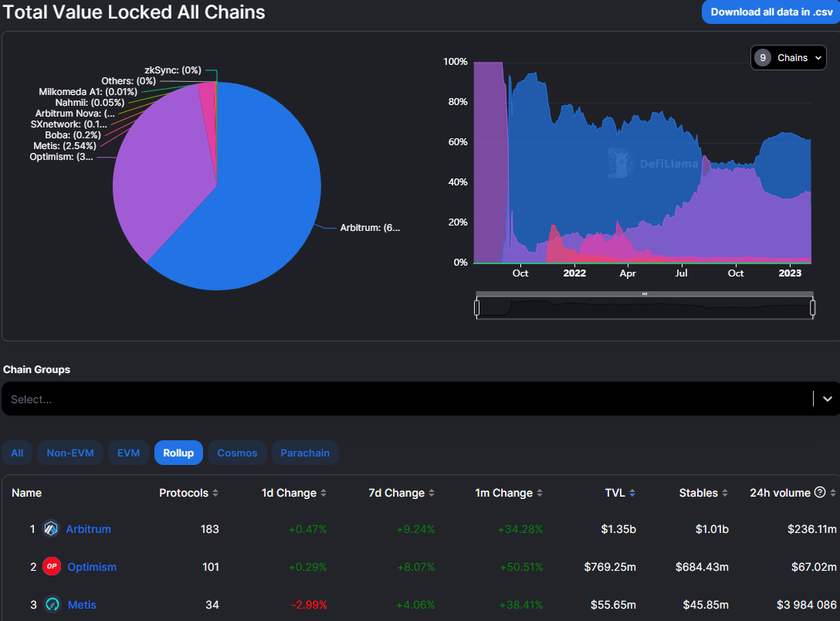Select the Rollup tab
The width and height of the screenshot is (840, 621).
coord(178,453)
